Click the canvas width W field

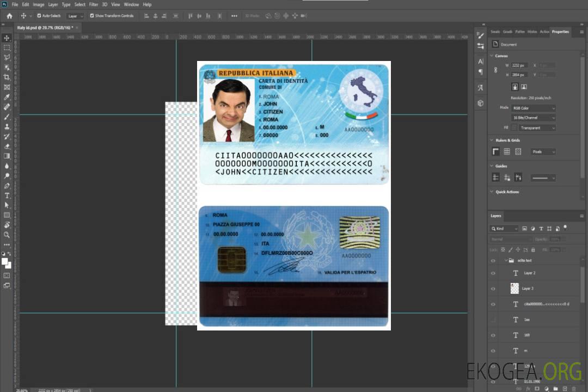(x=519, y=65)
